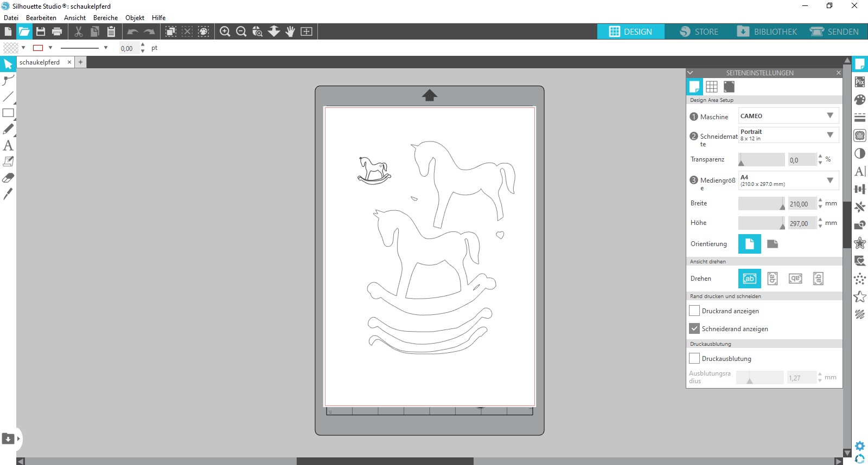Open the Bearbeiten menu
868x465 pixels.
click(41, 17)
